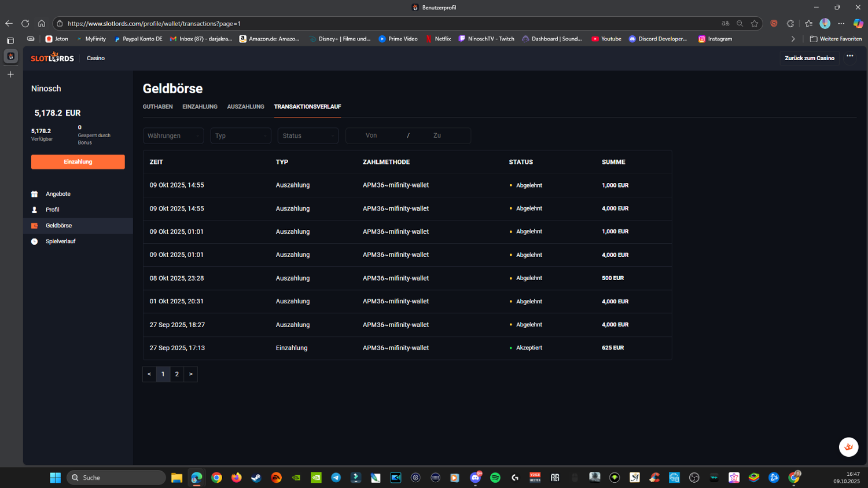The width and height of the screenshot is (868, 488).
Task: Open Steam from the taskbar
Action: pos(256,478)
